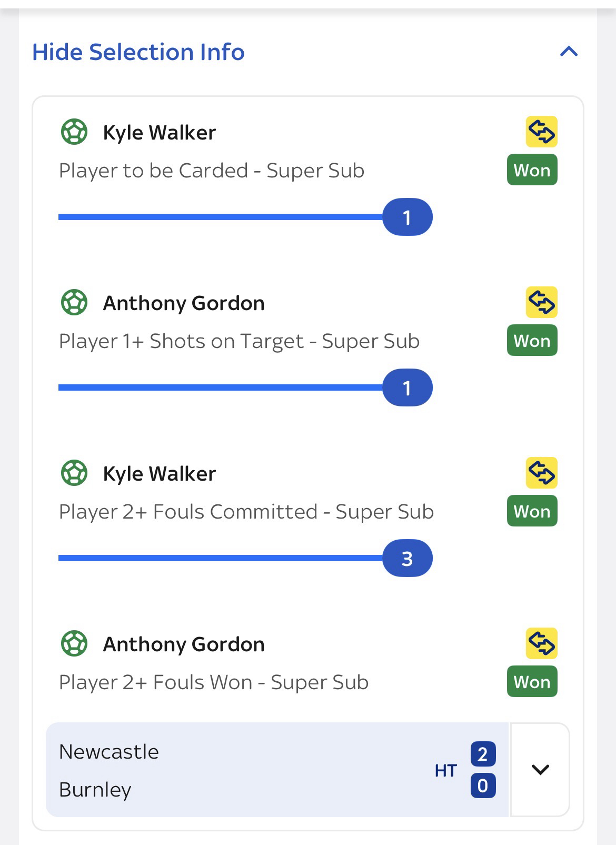Click progress marker on Player to be Carded bar
Viewport: 616px width, 845px height.
(x=407, y=217)
